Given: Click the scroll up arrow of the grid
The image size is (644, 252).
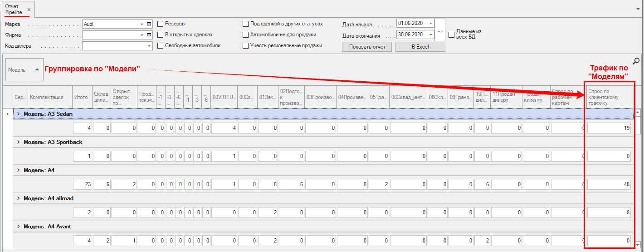Looking at the screenshot, I should [638, 112].
